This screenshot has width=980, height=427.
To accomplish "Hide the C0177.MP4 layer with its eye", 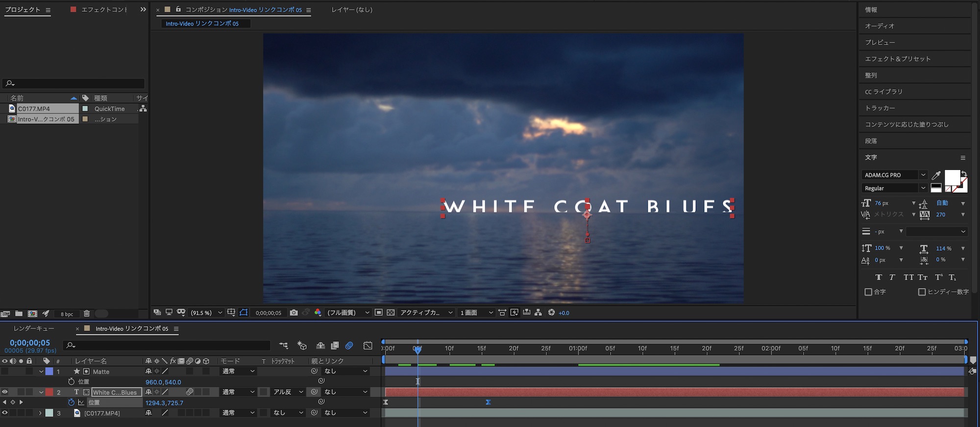I will click(x=5, y=413).
